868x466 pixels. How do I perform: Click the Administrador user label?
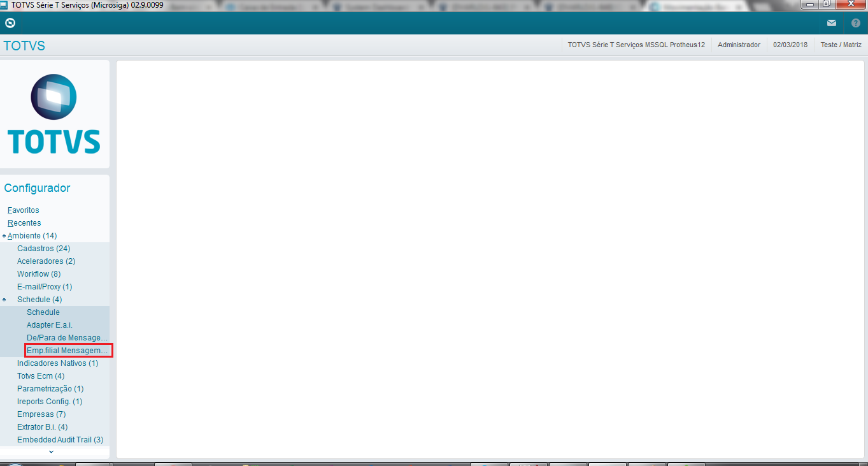tap(739, 45)
